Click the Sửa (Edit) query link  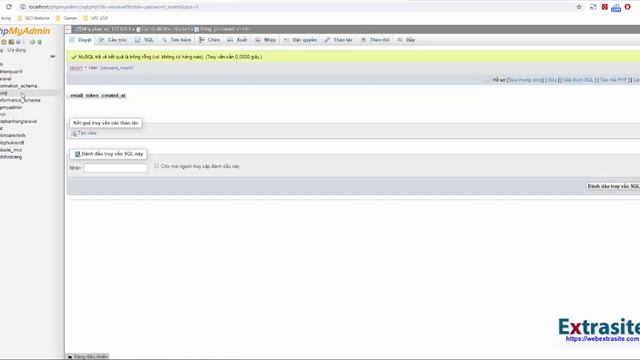pyautogui.click(x=552, y=80)
